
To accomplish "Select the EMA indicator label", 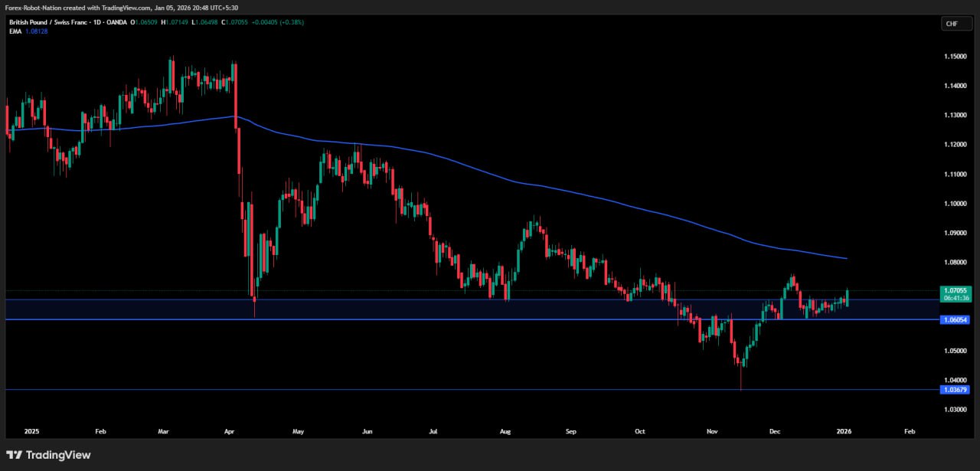I will [15, 31].
